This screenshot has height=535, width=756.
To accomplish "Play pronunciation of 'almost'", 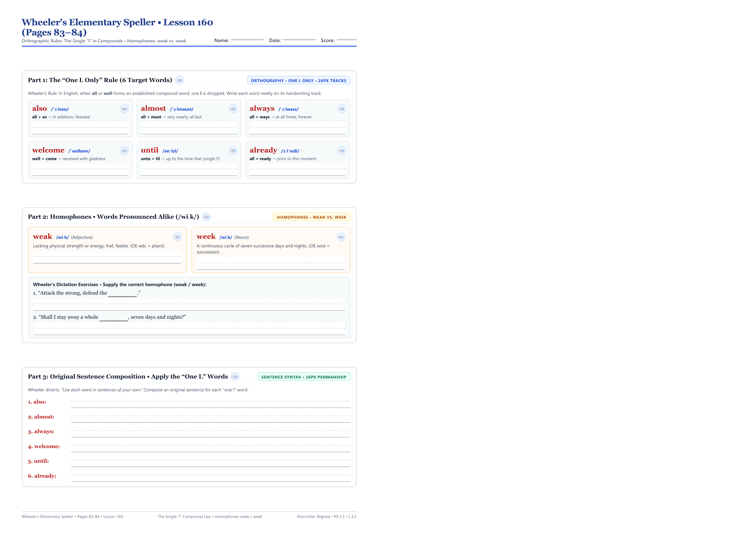I will click(x=233, y=109).
